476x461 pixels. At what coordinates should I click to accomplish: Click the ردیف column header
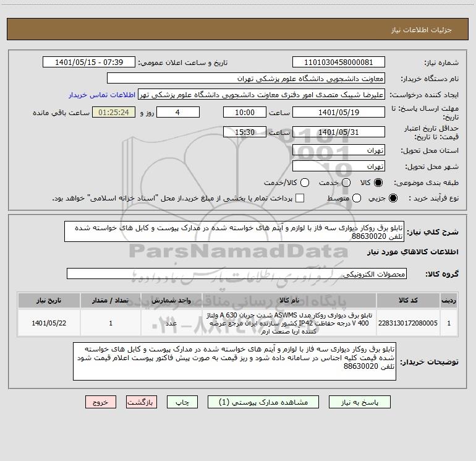tap(449, 300)
